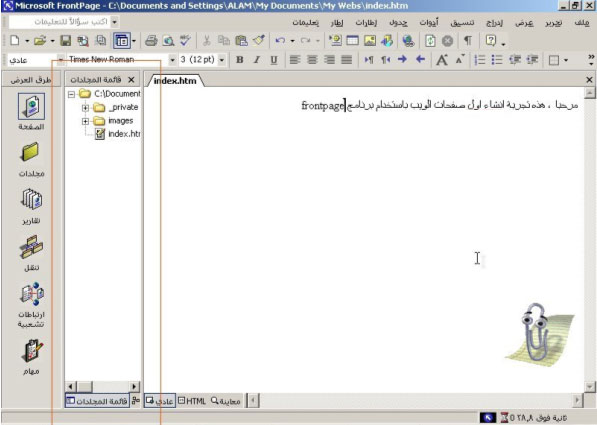This screenshot has width=597, height=425.
Task: Toggle Underline formatting
Action: [x=273, y=60]
